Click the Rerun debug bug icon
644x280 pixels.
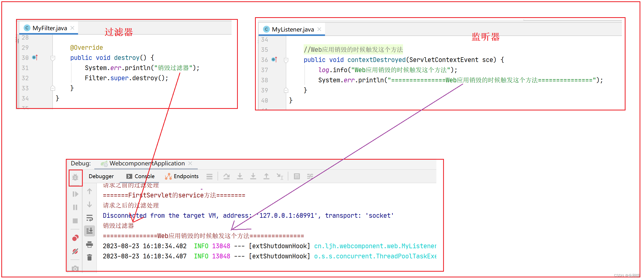point(75,177)
